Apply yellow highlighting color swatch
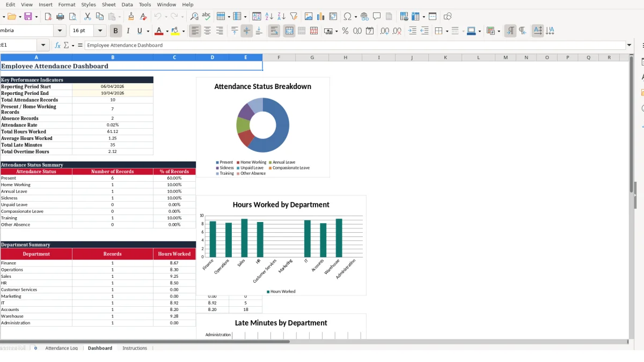Viewport: 644px width, 362px height. [x=175, y=31]
